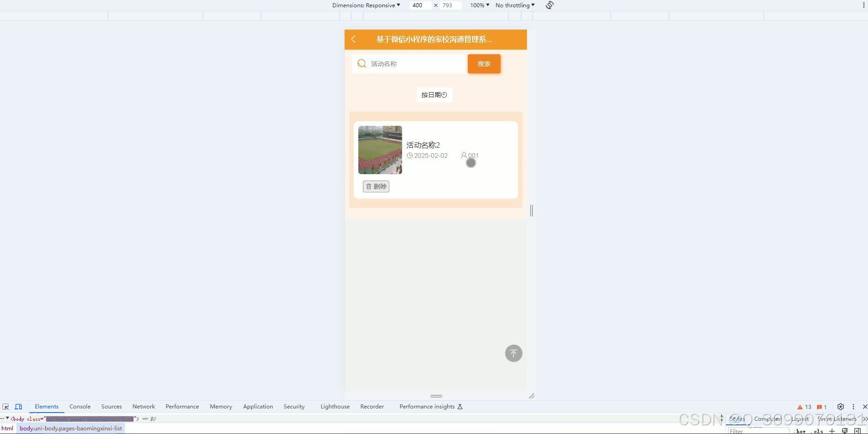Click the inspect element cursor icon

(x=5, y=406)
